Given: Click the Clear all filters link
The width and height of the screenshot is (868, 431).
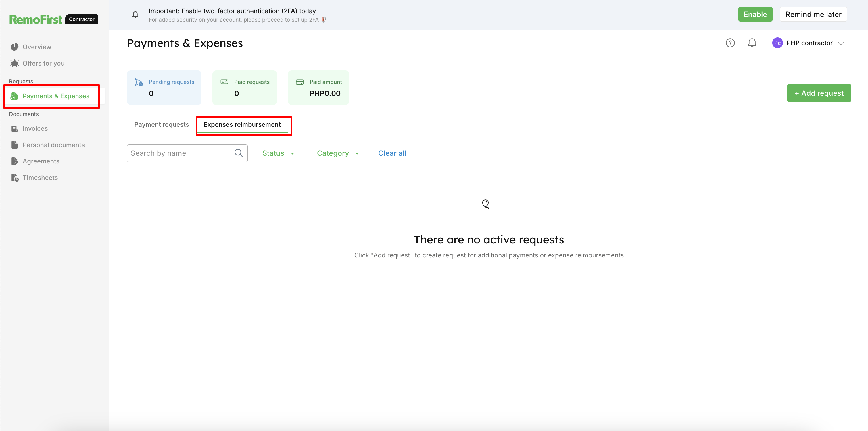Looking at the screenshot, I should coord(392,153).
